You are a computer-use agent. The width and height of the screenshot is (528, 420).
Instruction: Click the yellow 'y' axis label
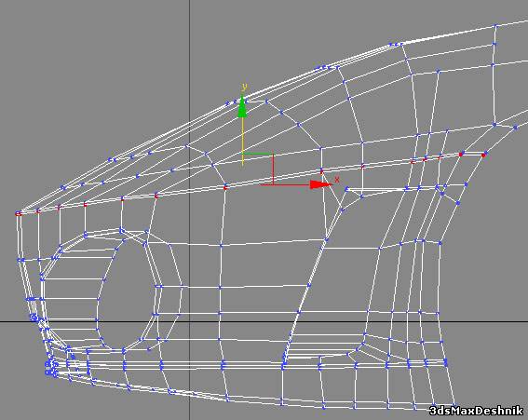244,88
